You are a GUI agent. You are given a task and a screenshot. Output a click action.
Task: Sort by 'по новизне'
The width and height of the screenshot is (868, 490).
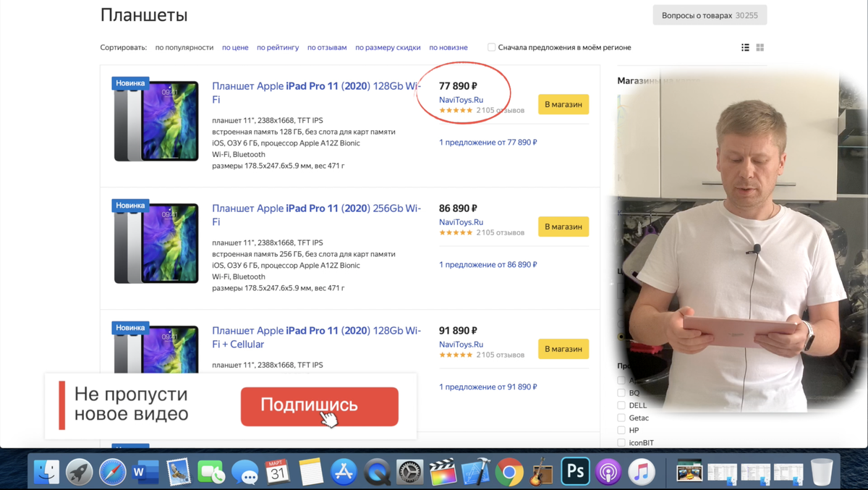pyautogui.click(x=448, y=47)
